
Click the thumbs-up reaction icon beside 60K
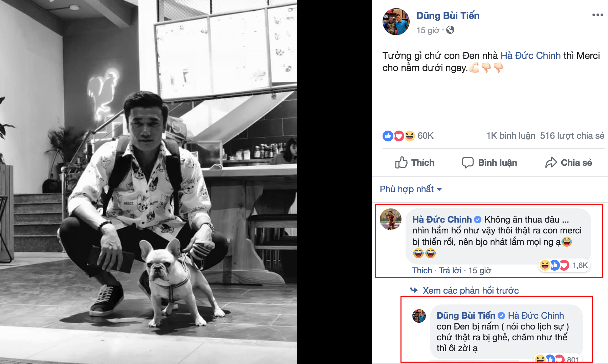point(388,136)
